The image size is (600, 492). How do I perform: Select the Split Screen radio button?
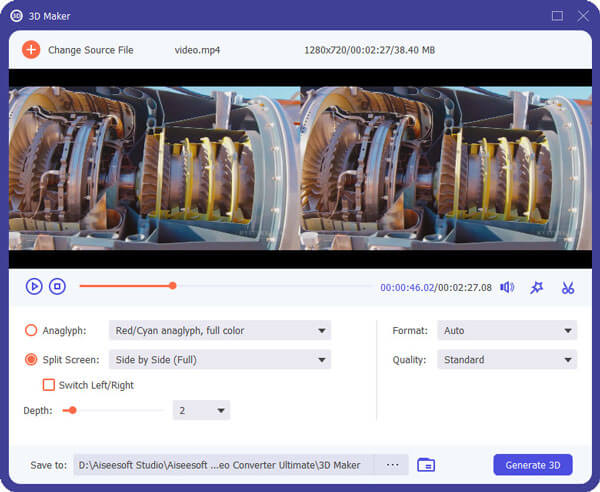coord(31,360)
